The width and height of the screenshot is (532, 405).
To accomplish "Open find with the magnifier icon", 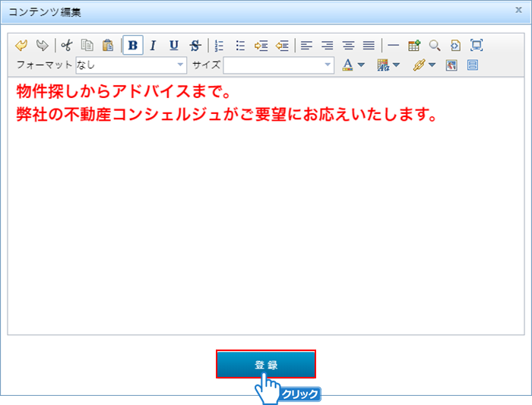I will click(435, 46).
